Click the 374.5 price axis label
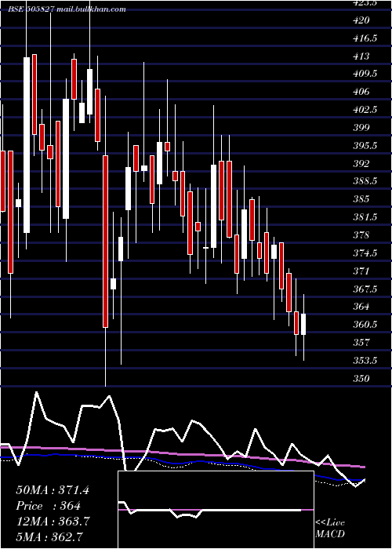Screen dimensions: 392x549 [x=365, y=253]
